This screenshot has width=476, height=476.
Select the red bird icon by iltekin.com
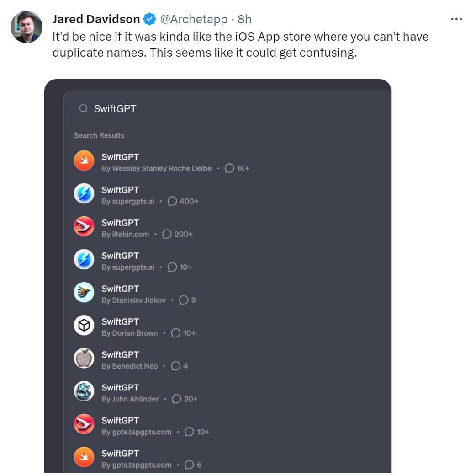coord(84,227)
